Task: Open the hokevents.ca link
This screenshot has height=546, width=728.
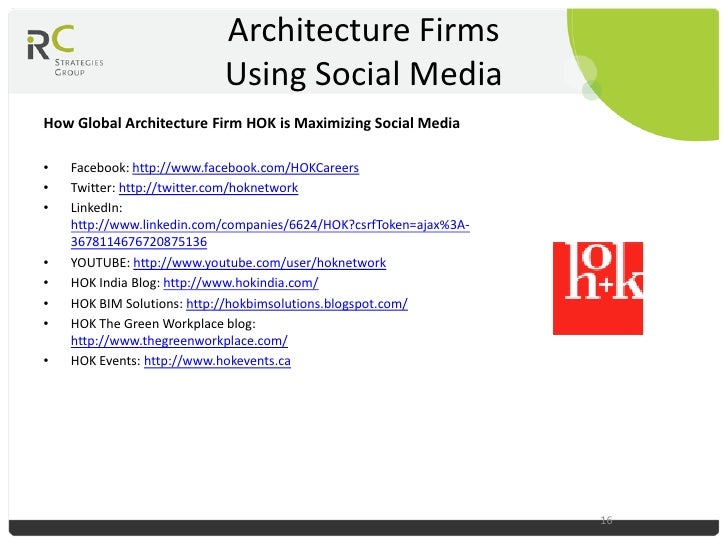Action: [217, 361]
